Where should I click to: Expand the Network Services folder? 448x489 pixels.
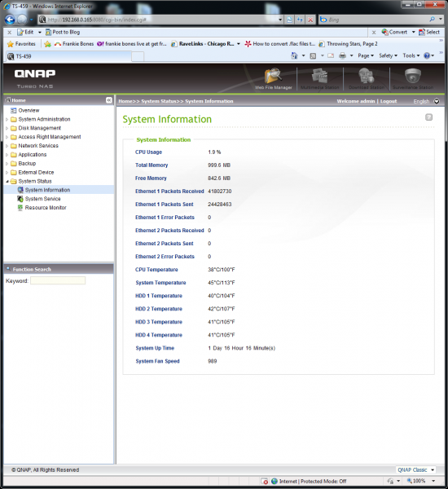[7, 146]
